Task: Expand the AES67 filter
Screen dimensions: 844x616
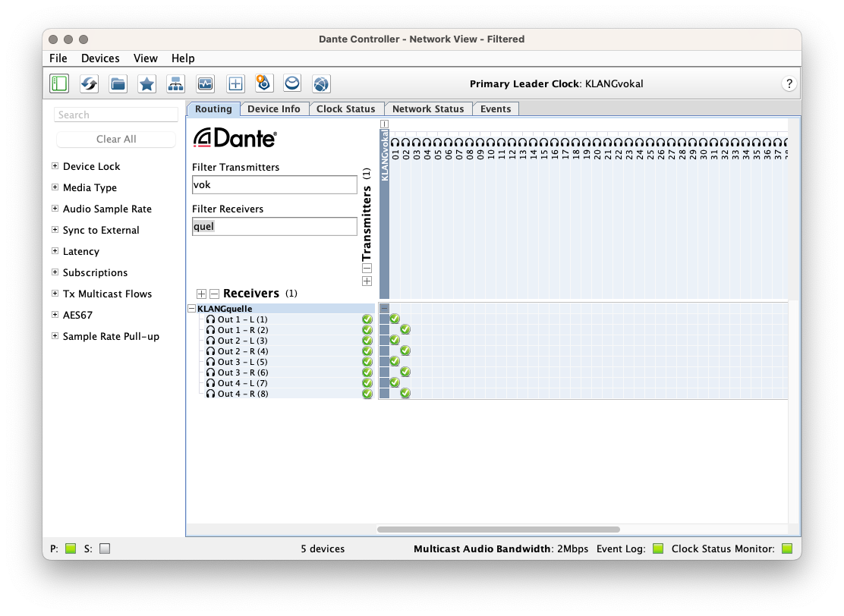Action: pos(55,315)
